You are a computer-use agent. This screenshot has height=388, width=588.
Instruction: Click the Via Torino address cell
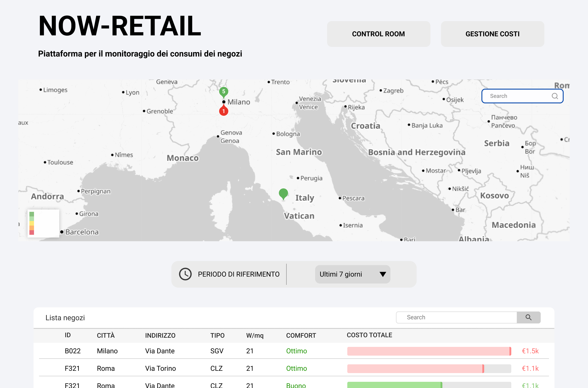tap(160, 368)
